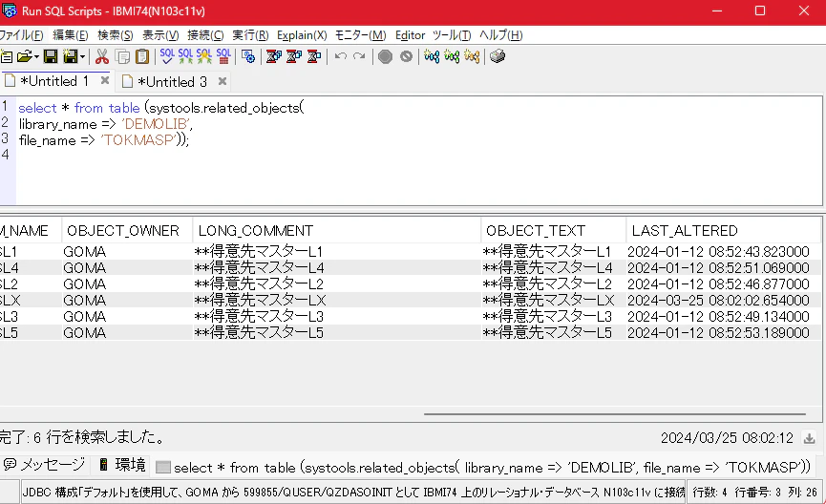Click the Paste clipboard icon
The image size is (826, 504).
142,56
